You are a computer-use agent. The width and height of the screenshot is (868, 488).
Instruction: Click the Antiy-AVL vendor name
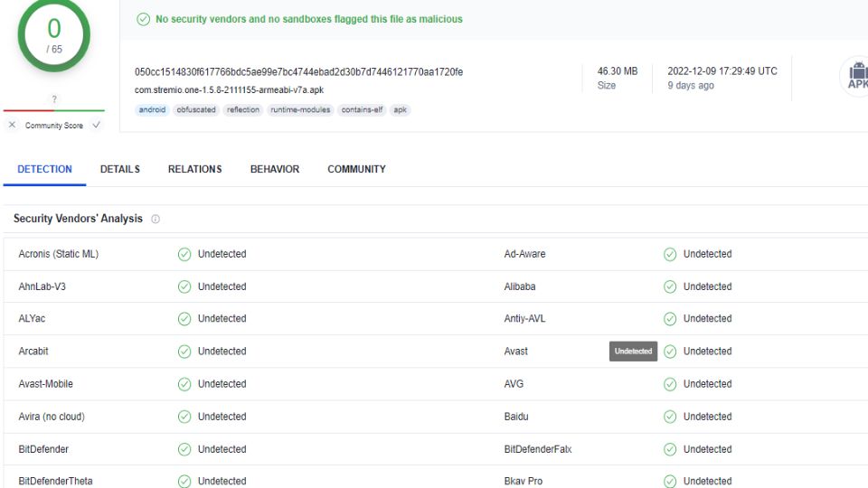(x=524, y=319)
